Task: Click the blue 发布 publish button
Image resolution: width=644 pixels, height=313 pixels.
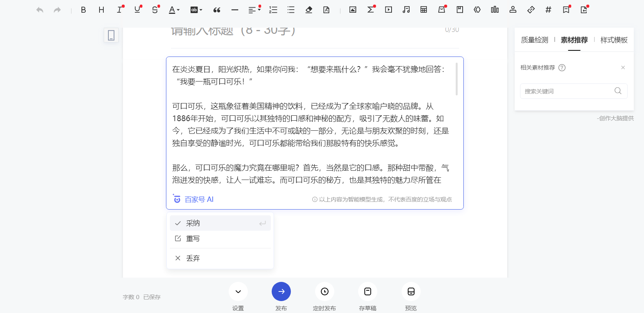Action: click(x=281, y=292)
